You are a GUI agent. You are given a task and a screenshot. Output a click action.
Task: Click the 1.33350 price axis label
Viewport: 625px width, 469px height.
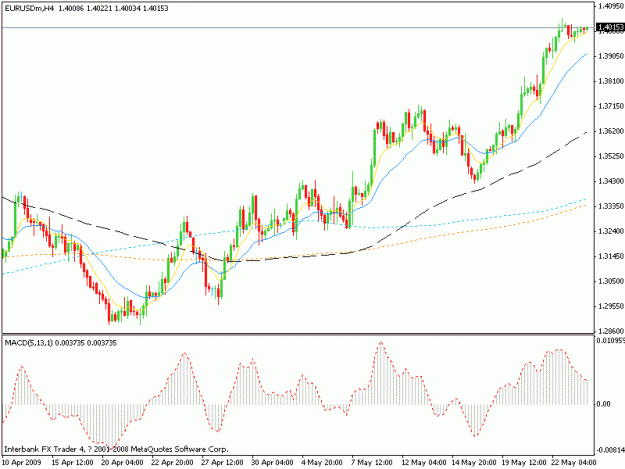611,206
